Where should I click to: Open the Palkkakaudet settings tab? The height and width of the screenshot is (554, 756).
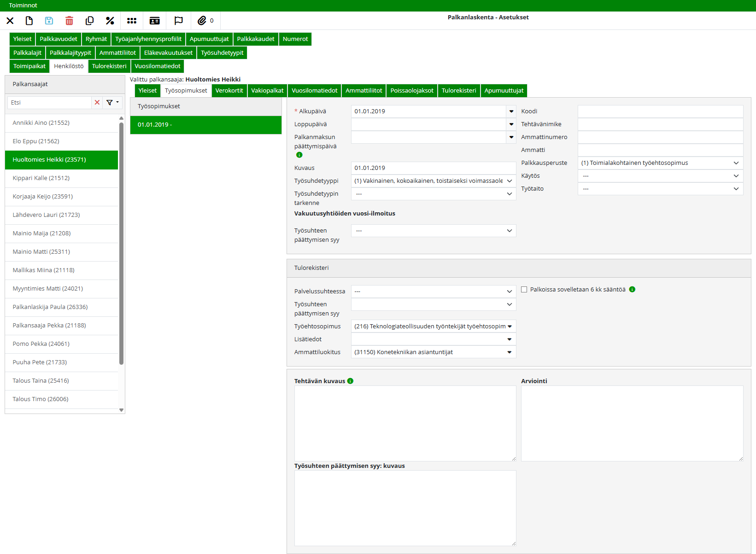point(255,39)
